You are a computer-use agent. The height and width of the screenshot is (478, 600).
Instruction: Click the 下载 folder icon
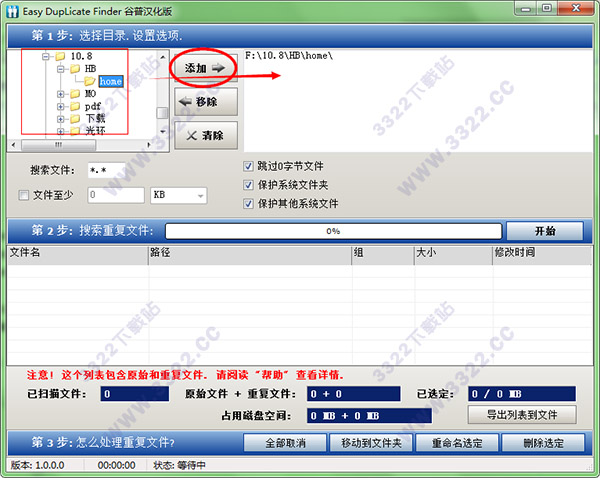click(x=75, y=119)
